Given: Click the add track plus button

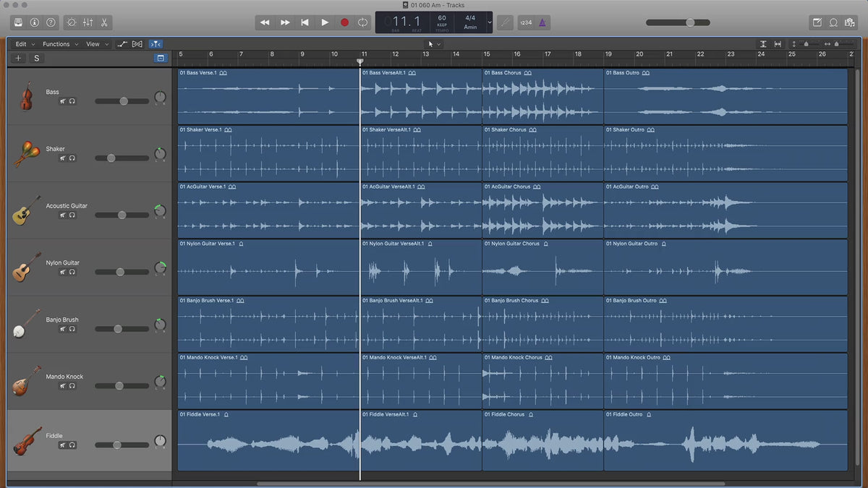Looking at the screenshot, I should (x=18, y=58).
